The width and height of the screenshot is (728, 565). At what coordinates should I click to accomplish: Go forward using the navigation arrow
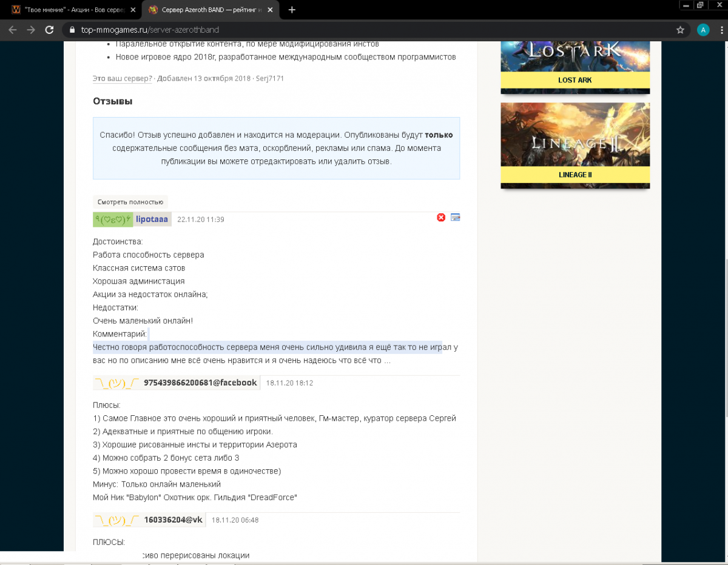tap(31, 29)
